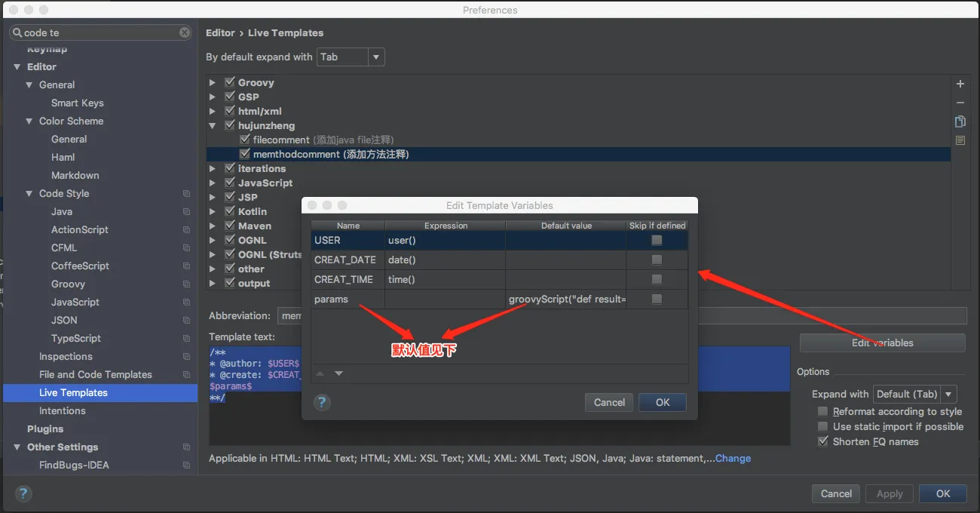980x513 pixels.
Task: Toggle Skip if defined for params
Action: [x=657, y=299]
